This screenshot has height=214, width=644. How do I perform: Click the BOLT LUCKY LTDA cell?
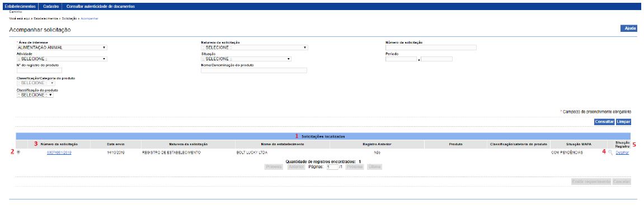(x=252, y=153)
